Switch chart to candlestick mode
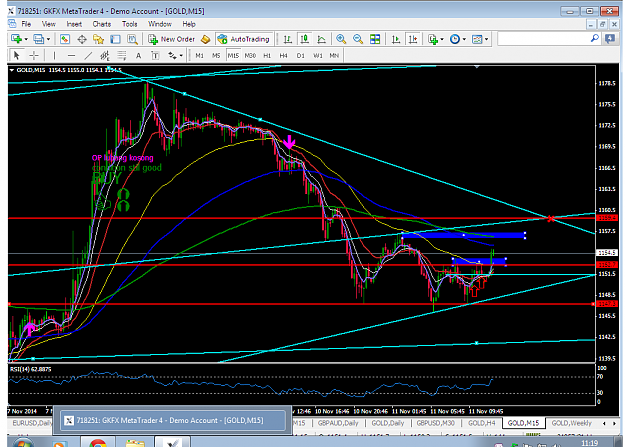Screen dimensions: 625x447 click(x=305, y=39)
